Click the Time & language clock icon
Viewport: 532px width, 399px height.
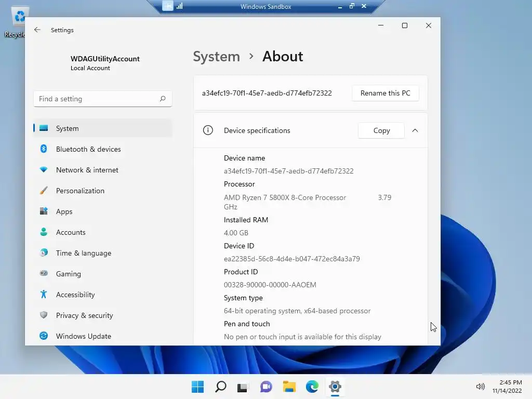point(44,253)
